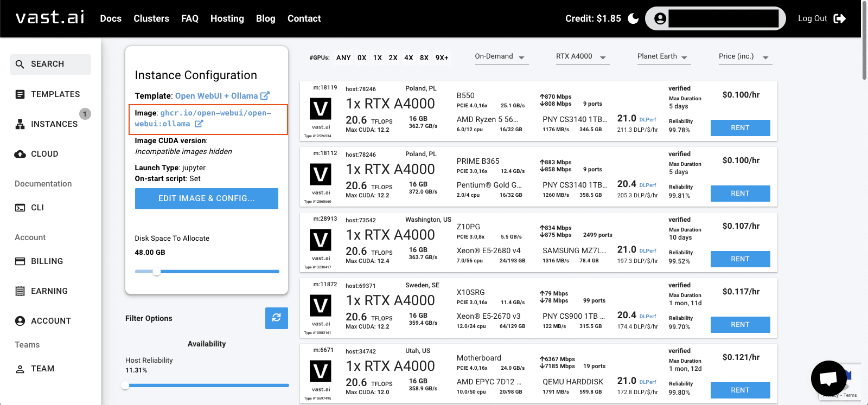Image resolution: width=868 pixels, height=405 pixels.
Task: Select the 4X GPU count option
Action: pyautogui.click(x=409, y=57)
